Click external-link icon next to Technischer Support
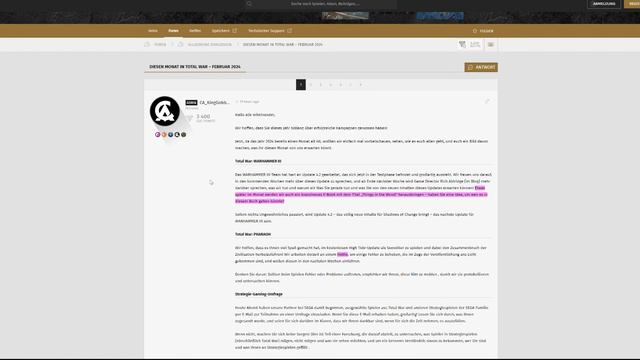 point(289,31)
